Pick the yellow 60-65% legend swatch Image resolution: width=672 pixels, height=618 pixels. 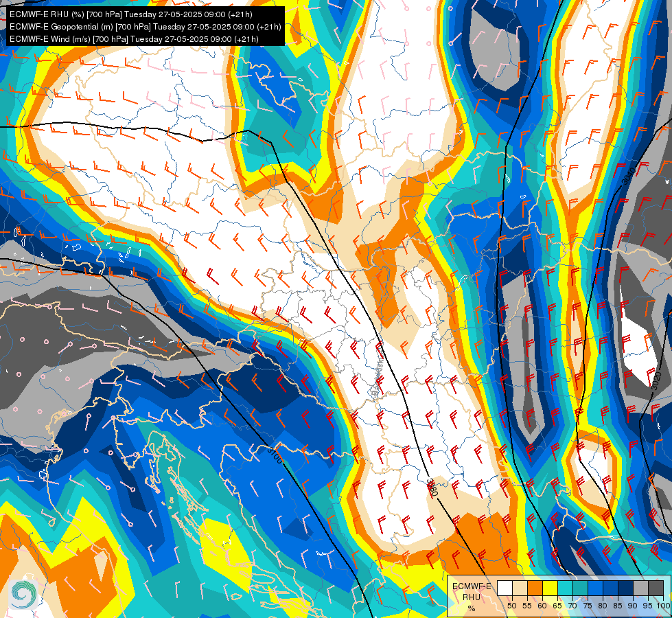pyautogui.click(x=549, y=588)
